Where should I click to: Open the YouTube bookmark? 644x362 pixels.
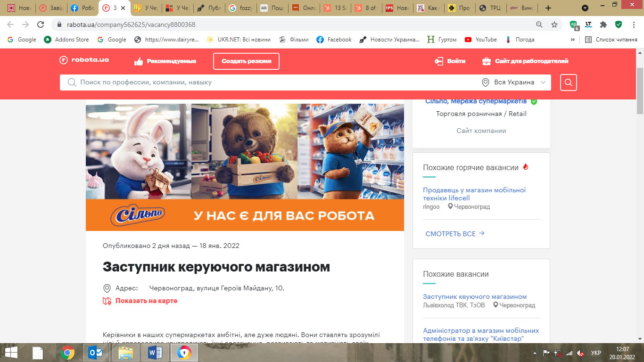click(480, 40)
